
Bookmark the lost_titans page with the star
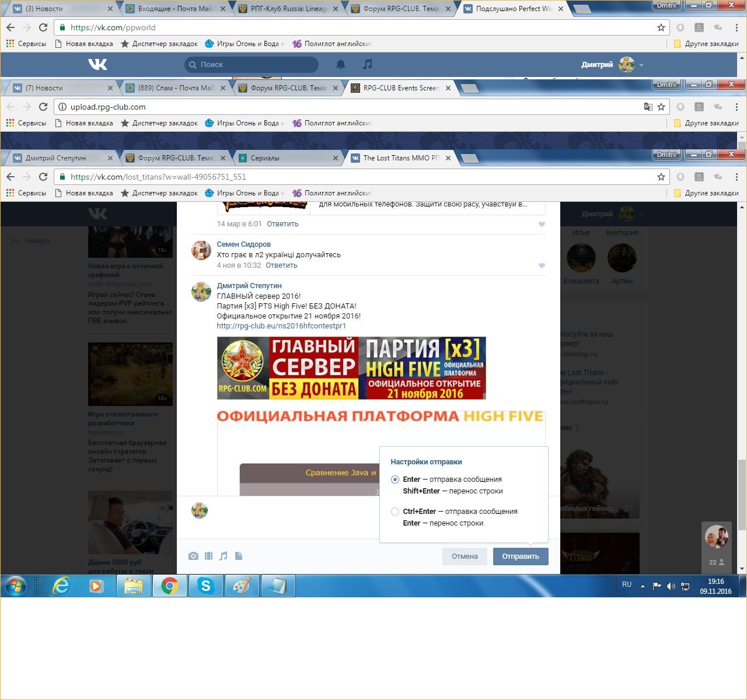point(661,177)
